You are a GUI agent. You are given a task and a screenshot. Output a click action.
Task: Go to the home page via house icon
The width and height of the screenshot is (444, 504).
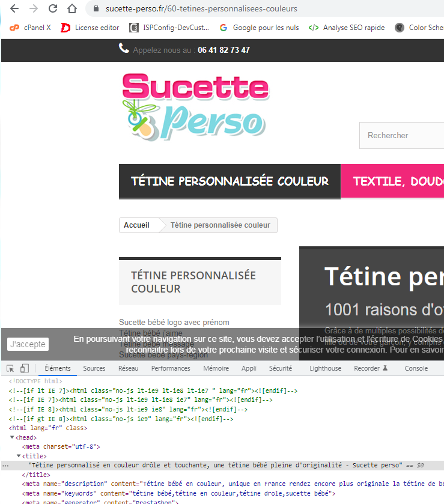(x=72, y=8)
